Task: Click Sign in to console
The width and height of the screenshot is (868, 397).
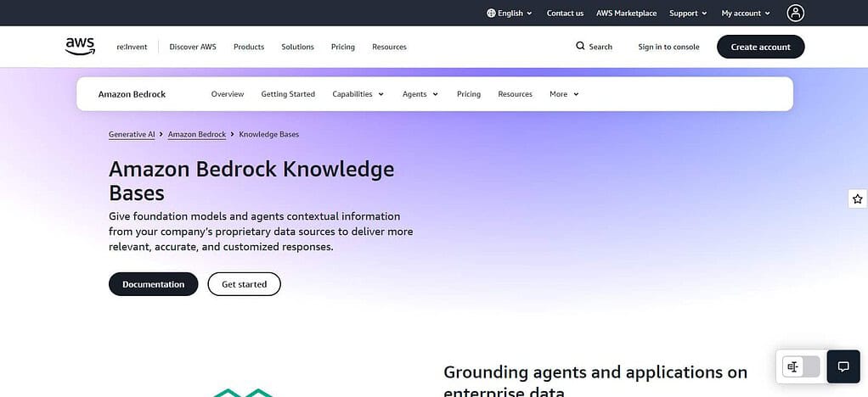Action: click(668, 47)
